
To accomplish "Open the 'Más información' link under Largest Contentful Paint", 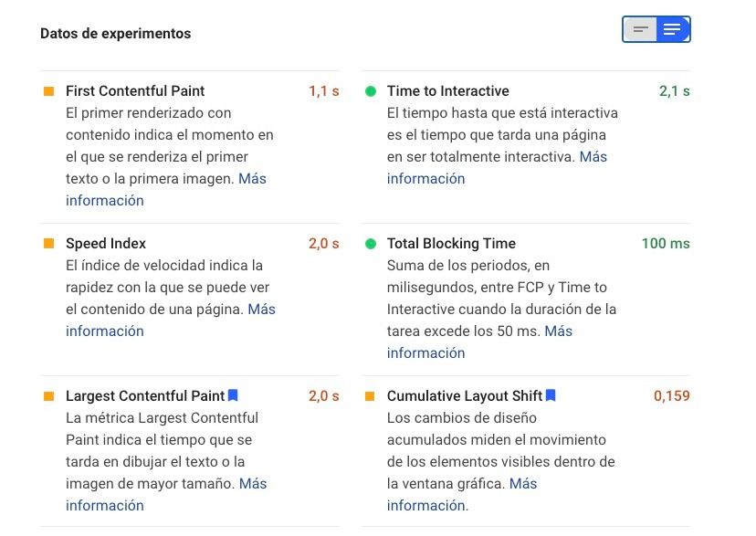I will tap(105, 505).
